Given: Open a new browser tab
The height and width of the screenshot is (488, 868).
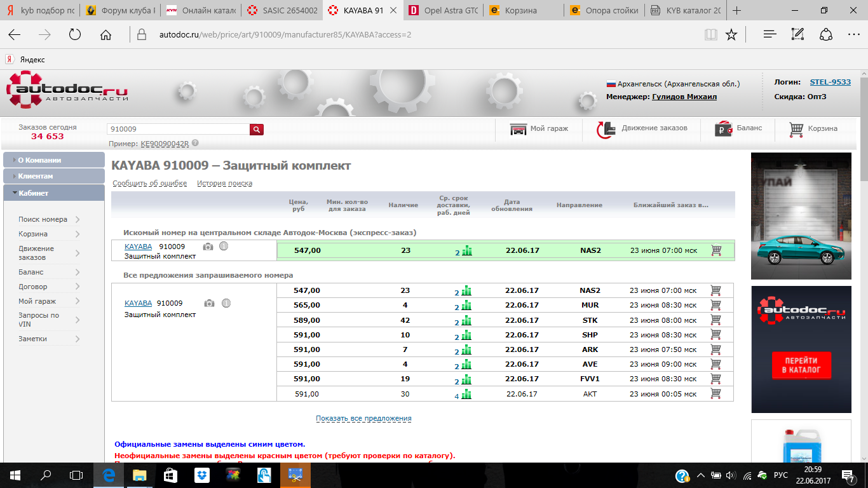Looking at the screenshot, I should click(737, 11).
